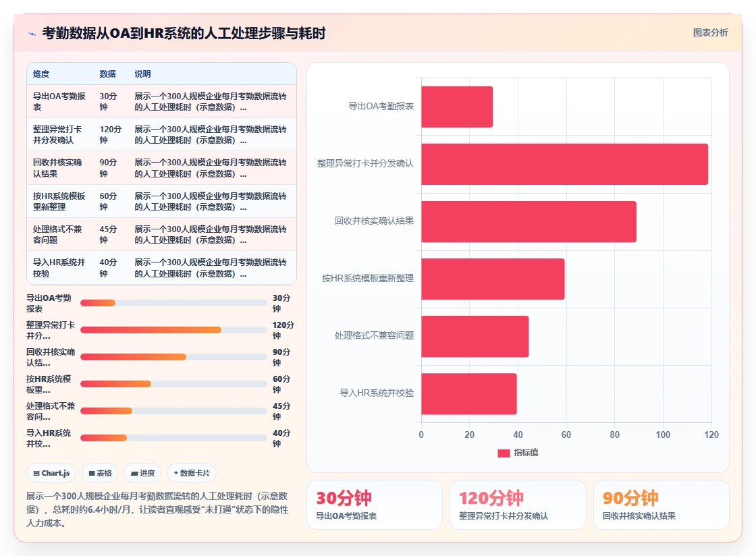756x556 pixels.
Task: Click the 45分钟 table value
Action: click(x=109, y=235)
